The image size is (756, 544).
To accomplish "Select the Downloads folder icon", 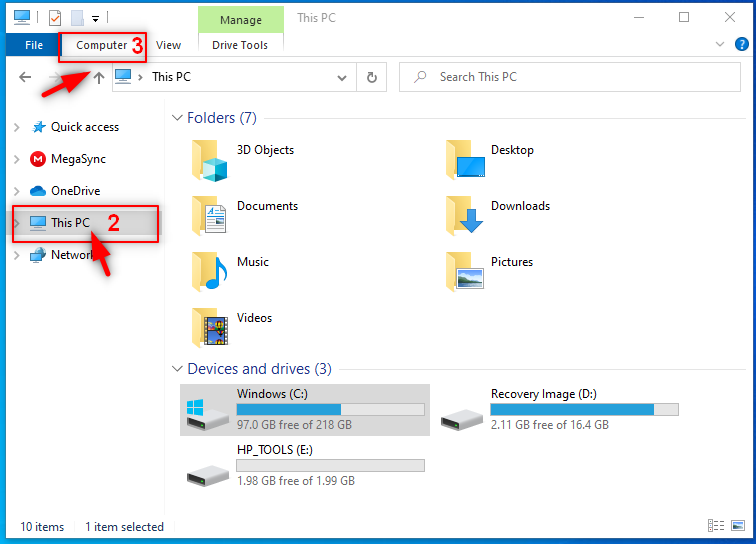I will point(464,215).
